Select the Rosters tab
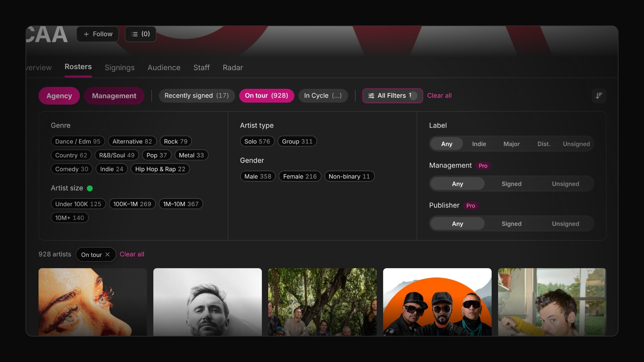 point(78,67)
